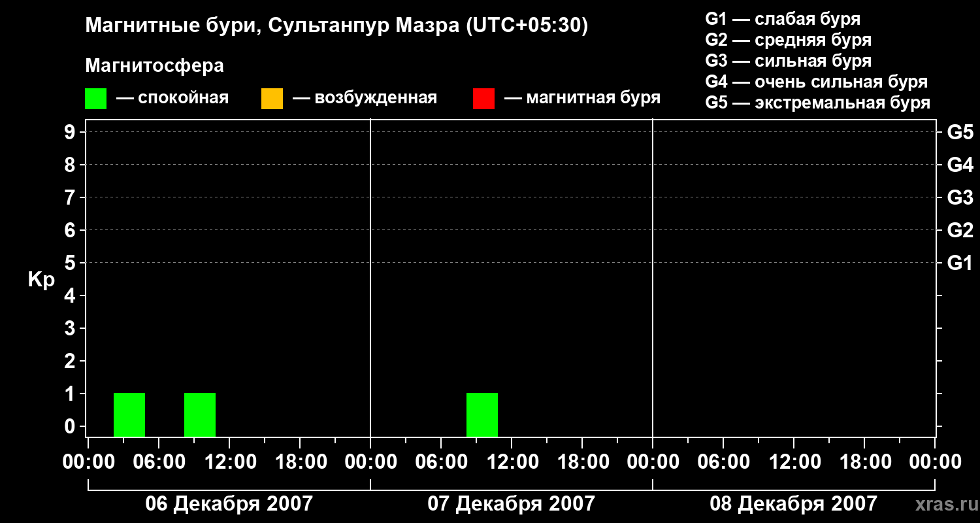Viewport: 980px width, 523px height.
Task: Click 'G2 — средняя буря' legend line
Action: pos(788,40)
